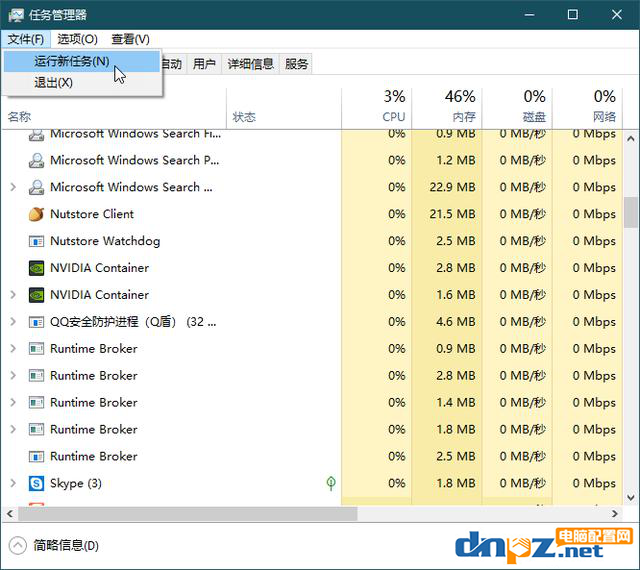Viewport: 640px width, 570px height.
Task: Click the horizontal scrollbar thumb
Action: 188,514
